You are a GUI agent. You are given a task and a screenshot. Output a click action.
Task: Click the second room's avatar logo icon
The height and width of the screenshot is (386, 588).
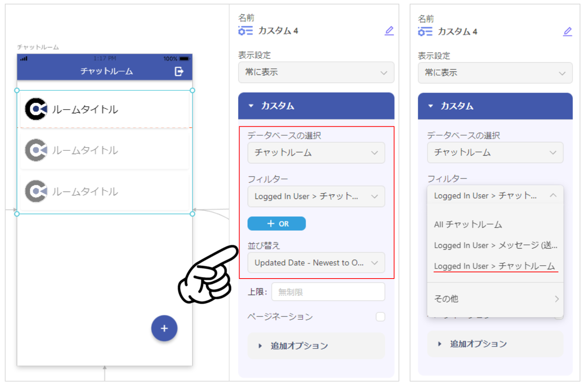[x=36, y=150]
